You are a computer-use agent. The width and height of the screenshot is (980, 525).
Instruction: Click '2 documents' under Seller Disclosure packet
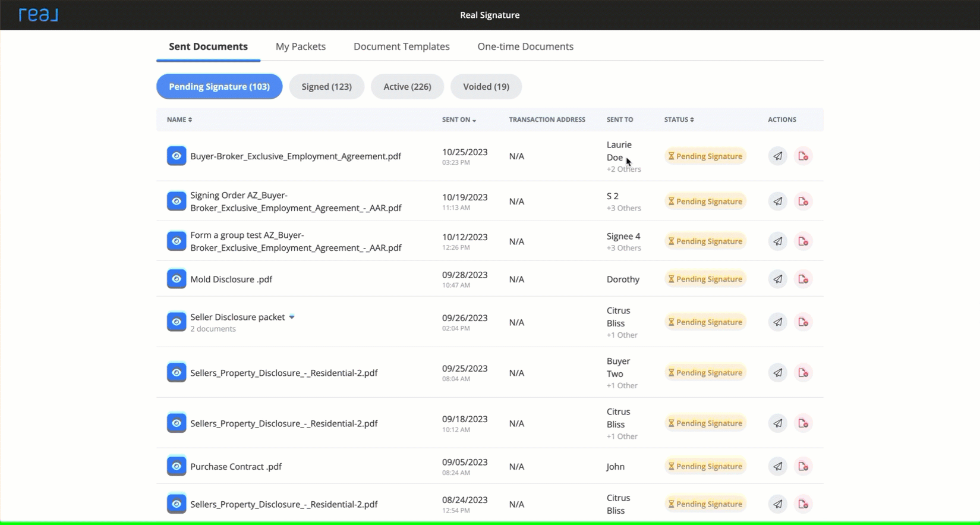click(213, 329)
